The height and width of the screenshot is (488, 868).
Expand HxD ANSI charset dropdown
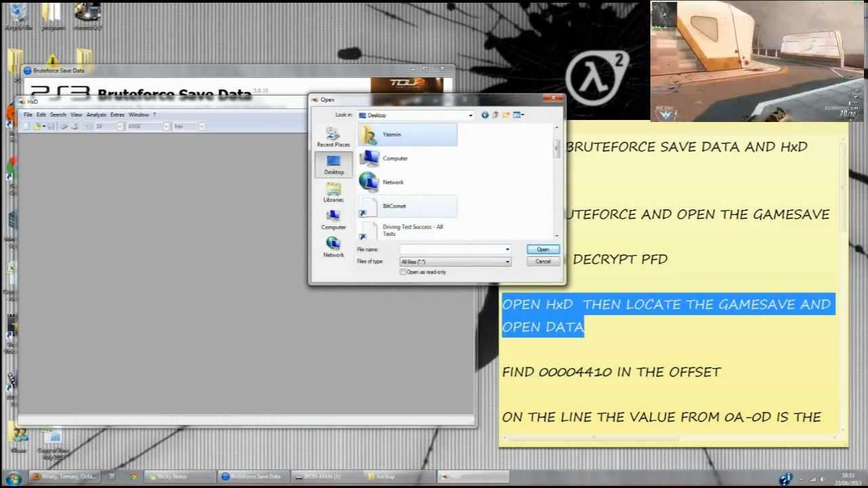point(166,127)
